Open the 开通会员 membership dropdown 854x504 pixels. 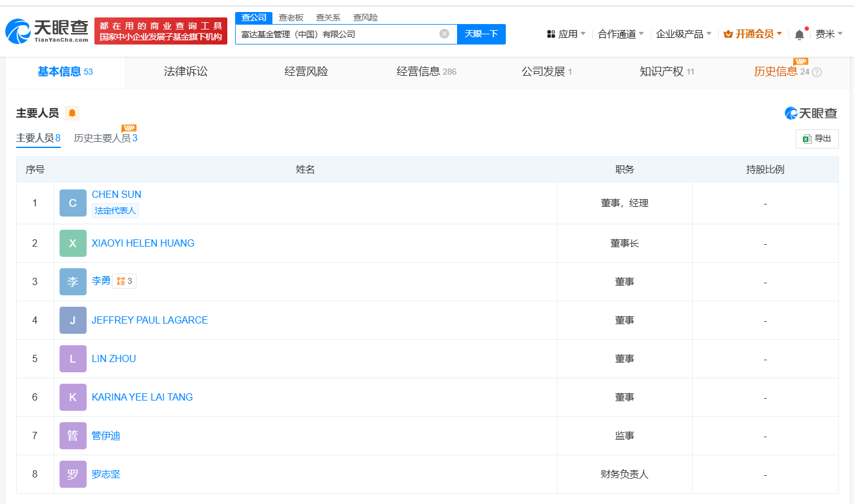(x=752, y=34)
